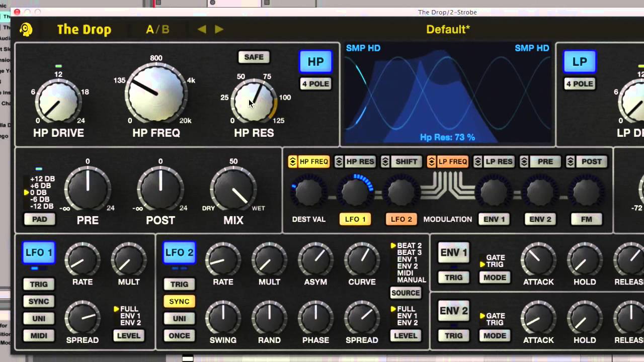Screen dimensions: 644x362
Task: Click the HP RES knob
Action: tap(254, 102)
